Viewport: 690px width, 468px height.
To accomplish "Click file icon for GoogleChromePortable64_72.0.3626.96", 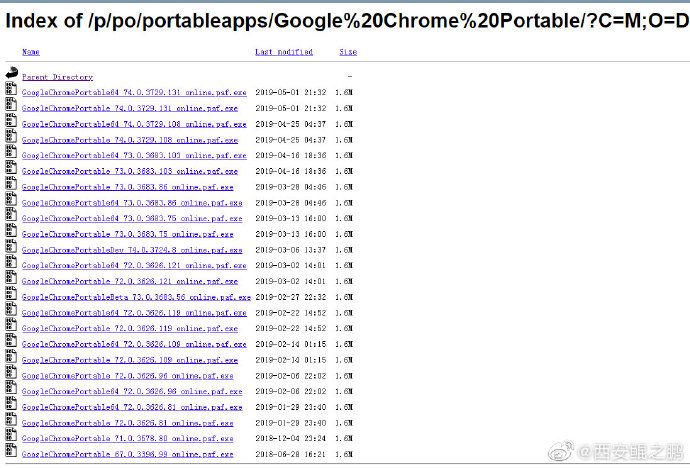I will click(11, 387).
